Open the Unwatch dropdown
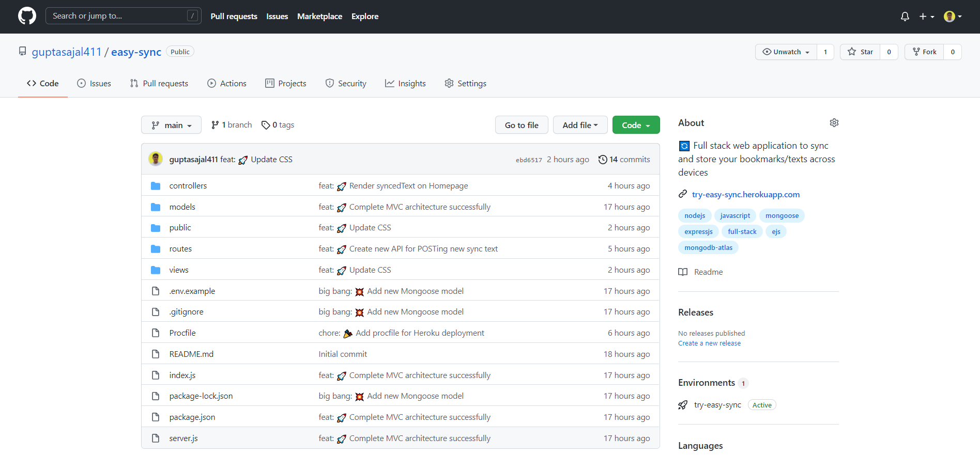The width and height of the screenshot is (980, 455). pyautogui.click(x=786, y=52)
